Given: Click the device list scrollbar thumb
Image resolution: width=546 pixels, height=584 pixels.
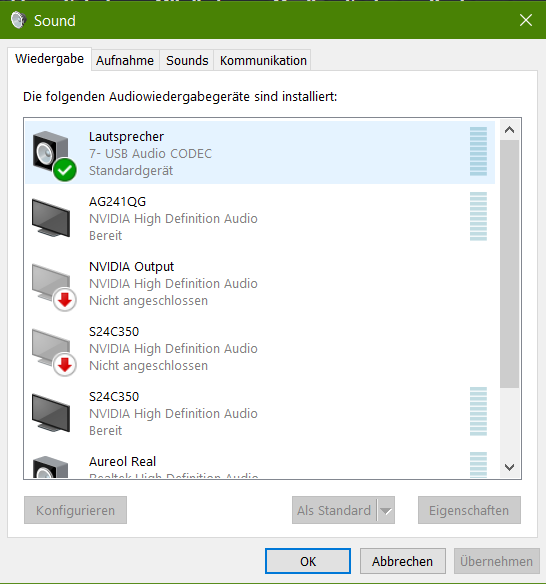Looking at the screenshot, I should pos(510,264).
